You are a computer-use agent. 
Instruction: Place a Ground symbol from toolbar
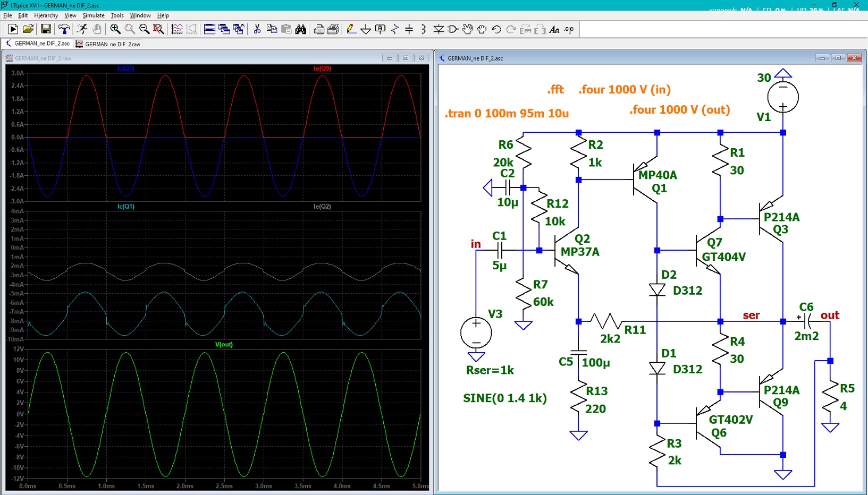point(366,29)
